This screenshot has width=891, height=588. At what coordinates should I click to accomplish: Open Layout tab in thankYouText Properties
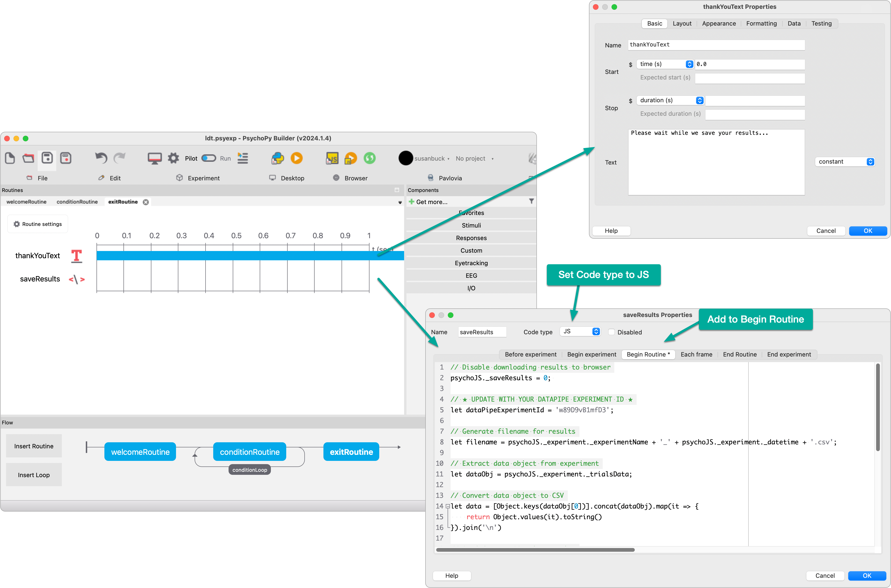click(682, 24)
